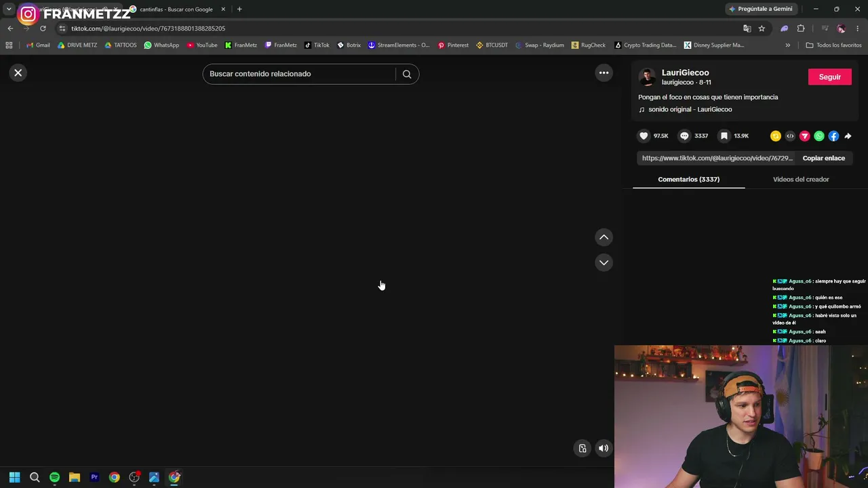The width and height of the screenshot is (868, 488).
Task: Like the video with the heart icon
Action: pos(644,136)
